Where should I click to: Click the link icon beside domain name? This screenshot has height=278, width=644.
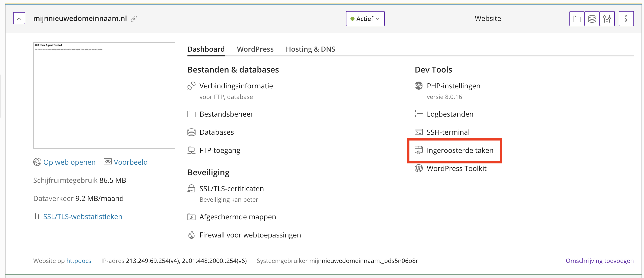(134, 19)
